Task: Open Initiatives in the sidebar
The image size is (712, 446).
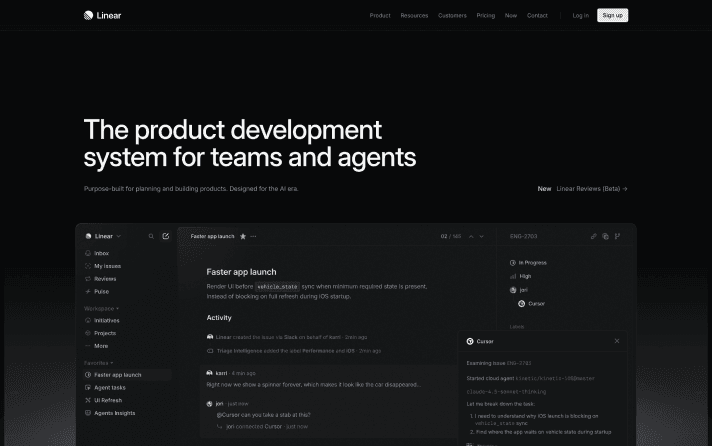Action: click(102, 321)
